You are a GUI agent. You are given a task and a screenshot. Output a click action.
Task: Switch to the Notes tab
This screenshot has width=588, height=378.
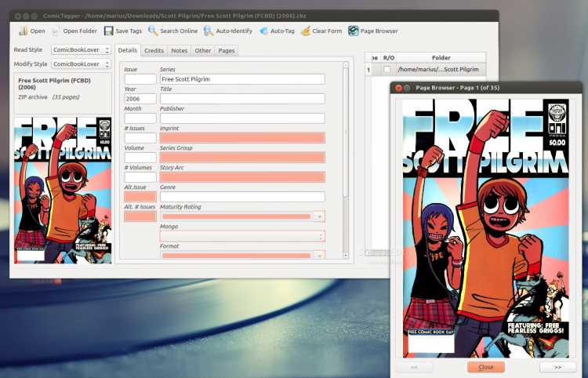[180, 51]
